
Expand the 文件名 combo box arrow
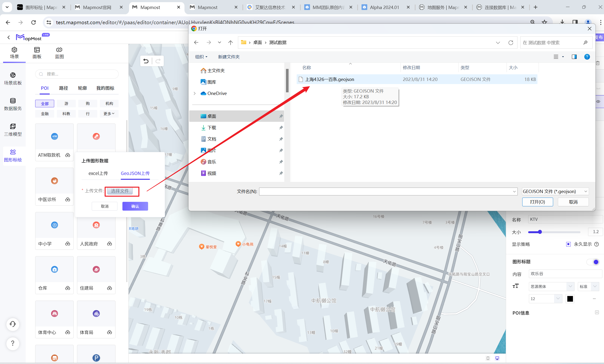click(x=514, y=192)
